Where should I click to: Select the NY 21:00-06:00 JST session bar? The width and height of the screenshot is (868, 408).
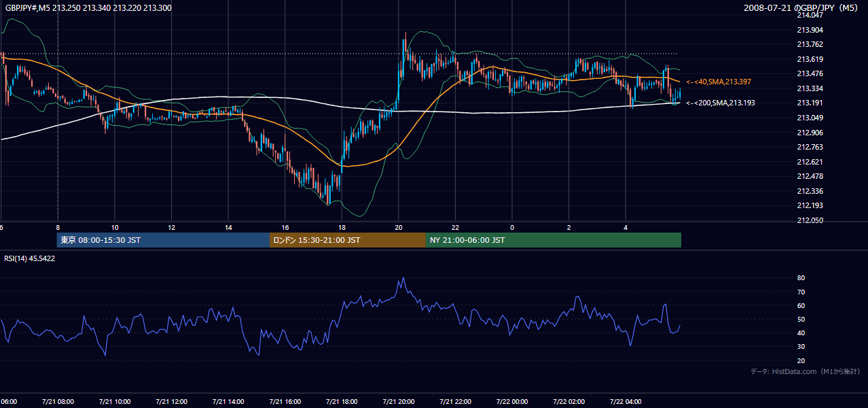(554, 240)
